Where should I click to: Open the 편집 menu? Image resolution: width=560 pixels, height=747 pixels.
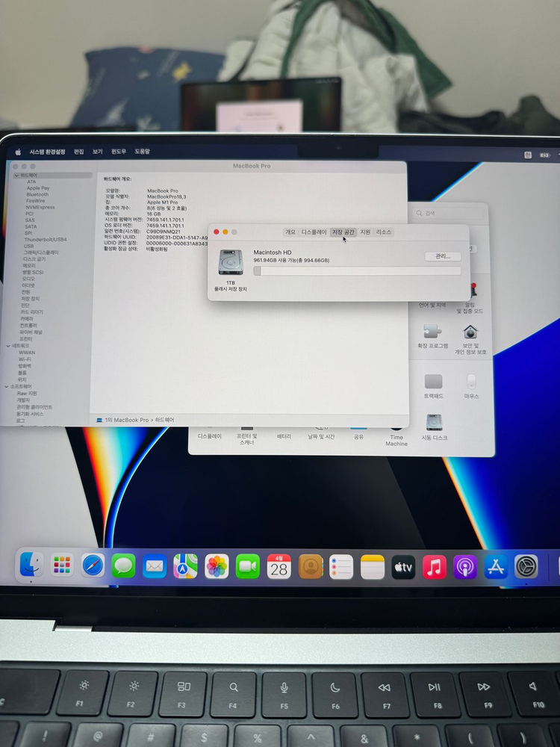(78, 152)
